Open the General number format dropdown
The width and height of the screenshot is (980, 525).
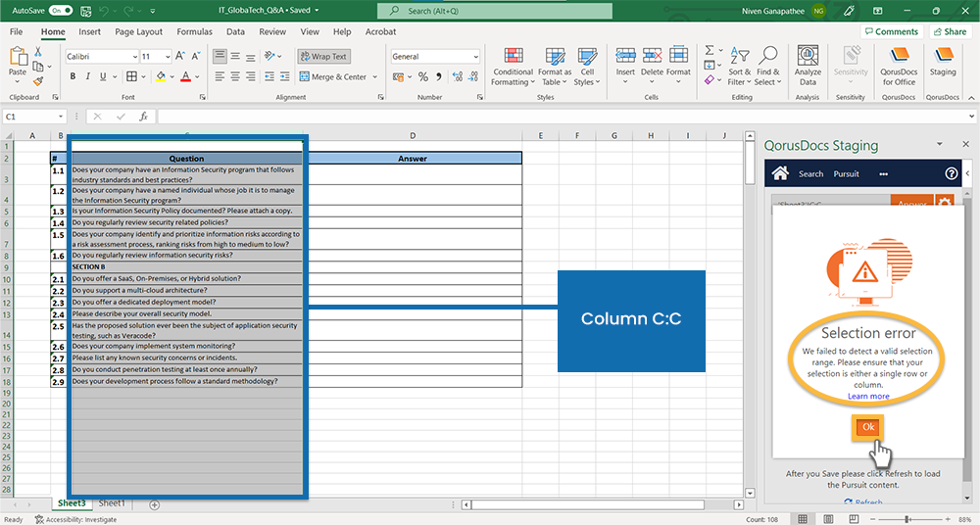click(475, 56)
